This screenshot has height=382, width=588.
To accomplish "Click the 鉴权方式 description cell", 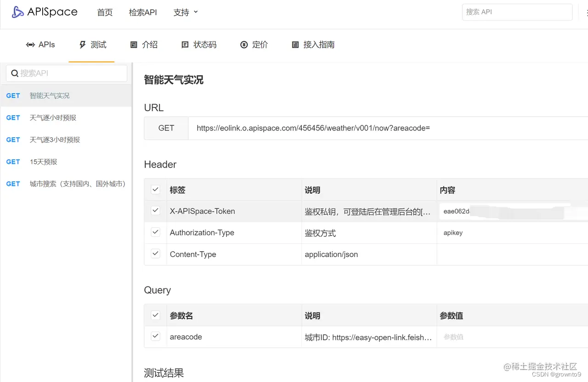I will (x=369, y=233).
